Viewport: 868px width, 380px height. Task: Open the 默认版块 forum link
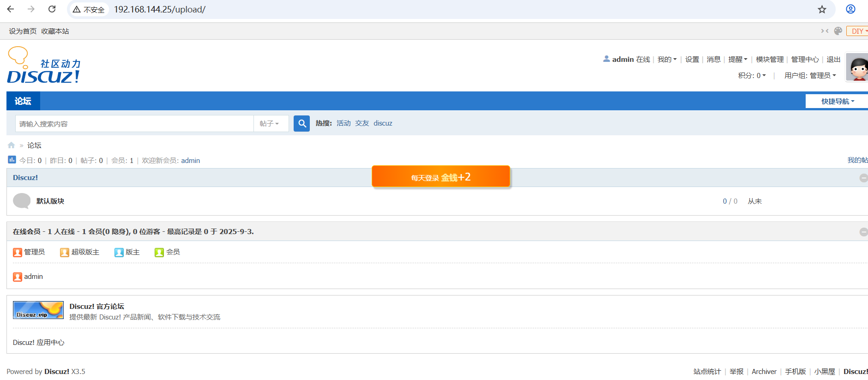[x=50, y=201]
